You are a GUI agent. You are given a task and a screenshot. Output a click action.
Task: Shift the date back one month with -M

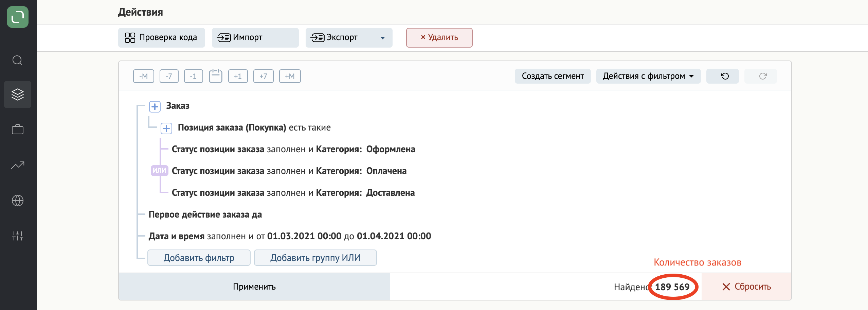click(144, 76)
